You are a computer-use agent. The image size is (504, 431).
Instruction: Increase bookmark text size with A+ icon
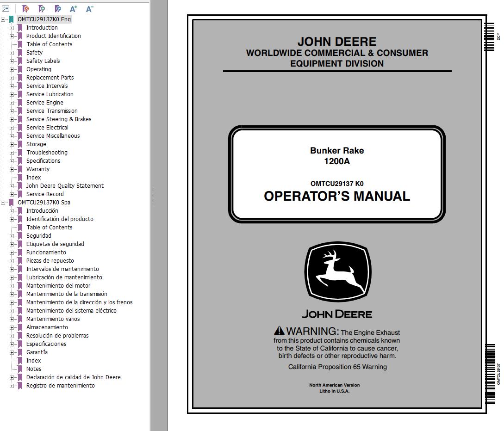[x=74, y=9]
